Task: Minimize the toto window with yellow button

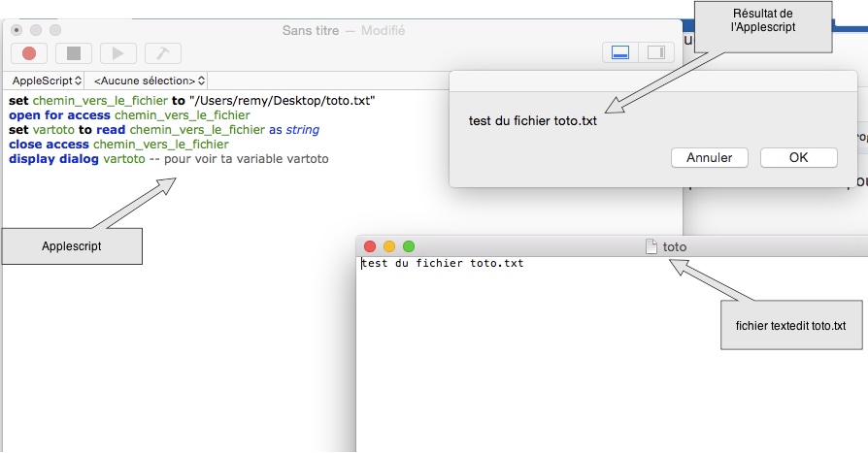Action: pos(389,246)
